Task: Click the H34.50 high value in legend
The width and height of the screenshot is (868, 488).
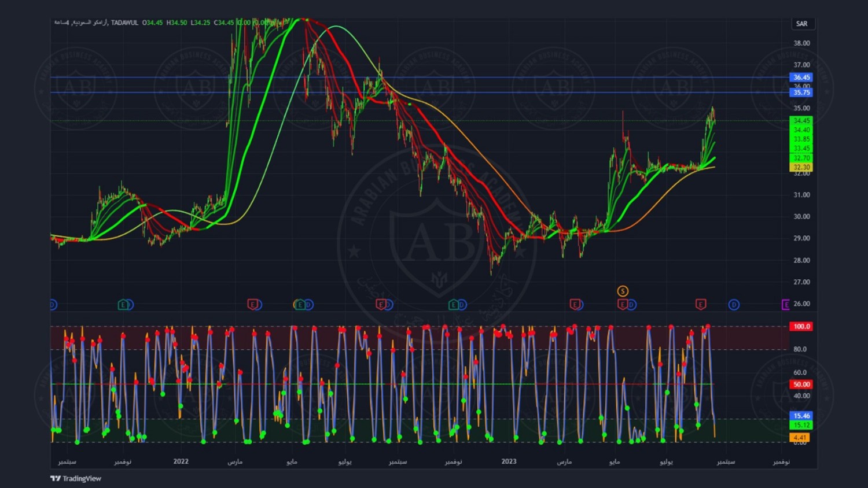Action: coord(176,23)
